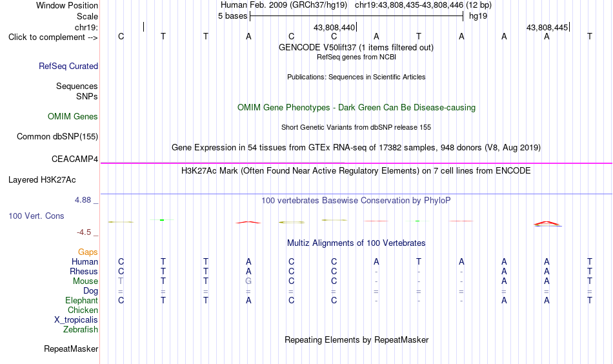Select the Human alignment row label
The image size is (613, 364).
(x=85, y=261)
